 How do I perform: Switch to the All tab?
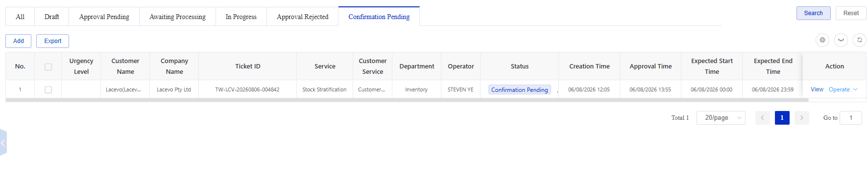click(x=20, y=17)
